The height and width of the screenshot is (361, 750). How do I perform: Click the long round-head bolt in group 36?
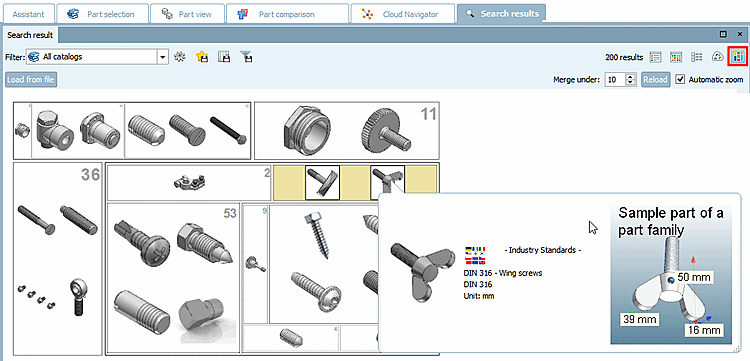tap(36, 219)
